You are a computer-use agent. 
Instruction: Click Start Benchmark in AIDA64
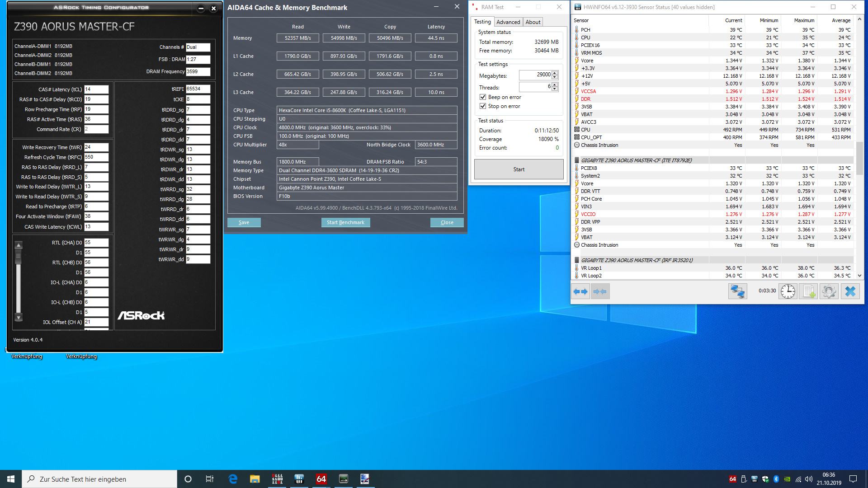(345, 222)
